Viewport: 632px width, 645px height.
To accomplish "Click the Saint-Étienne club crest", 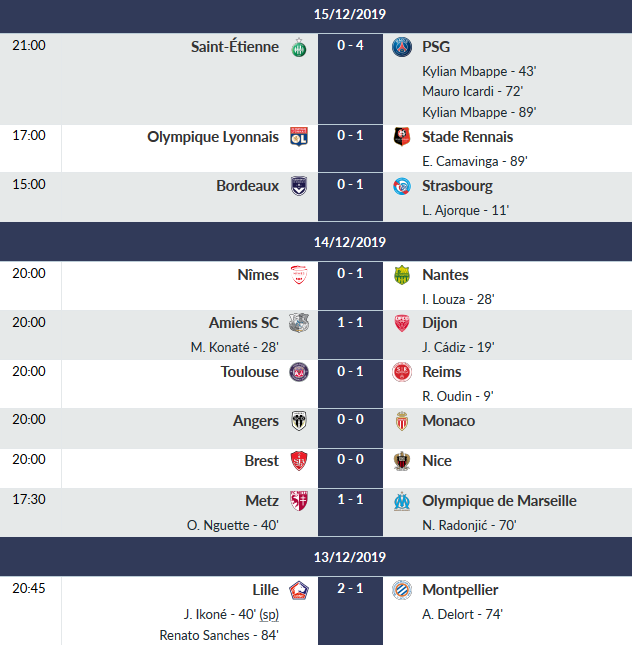I will pyautogui.click(x=298, y=48).
